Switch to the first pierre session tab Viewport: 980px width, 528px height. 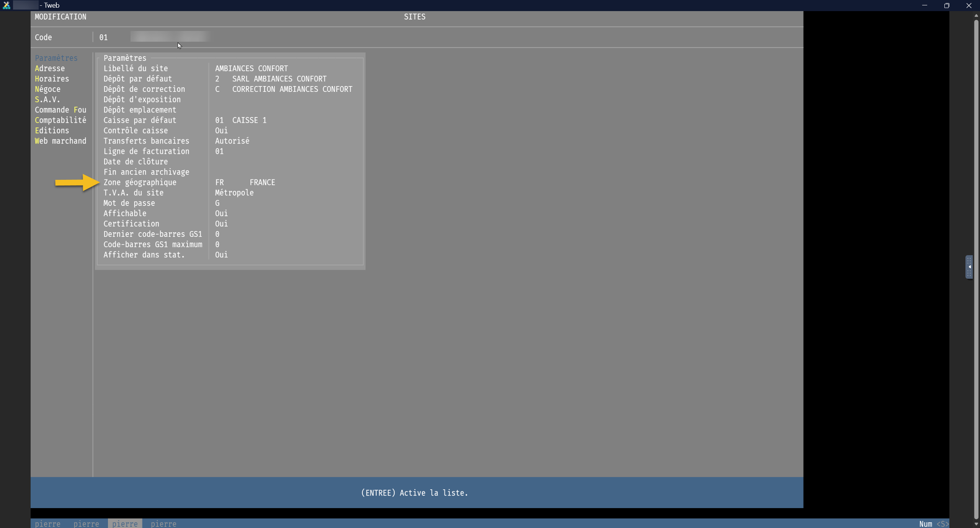pyautogui.click(x=47, y=523)
